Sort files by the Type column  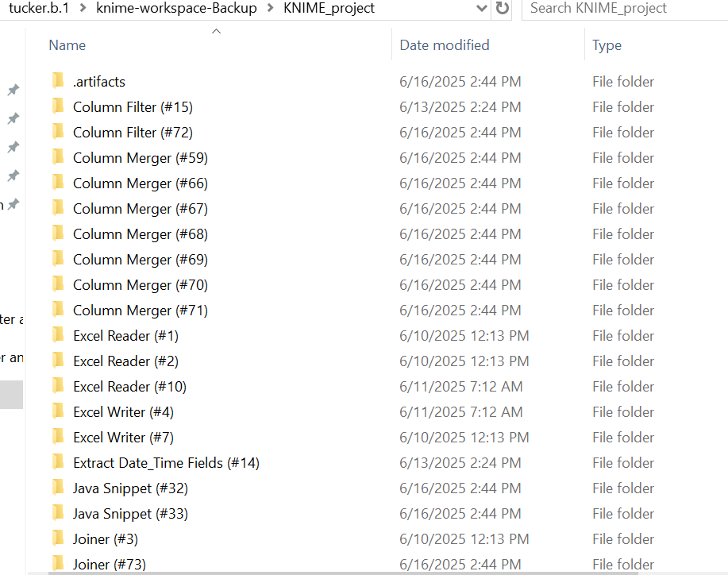(607, 45)
